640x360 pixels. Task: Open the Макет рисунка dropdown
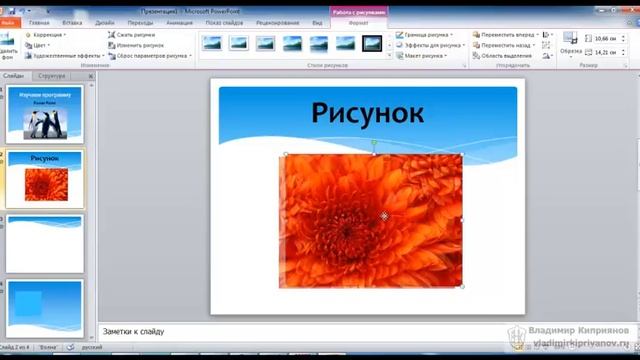(422, 56)
